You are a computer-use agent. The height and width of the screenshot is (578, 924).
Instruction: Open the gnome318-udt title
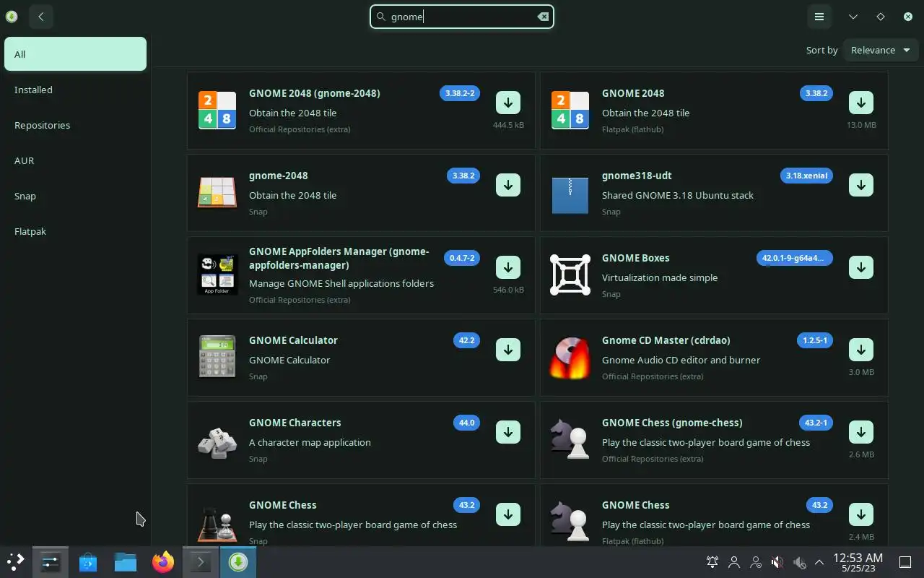637,176
